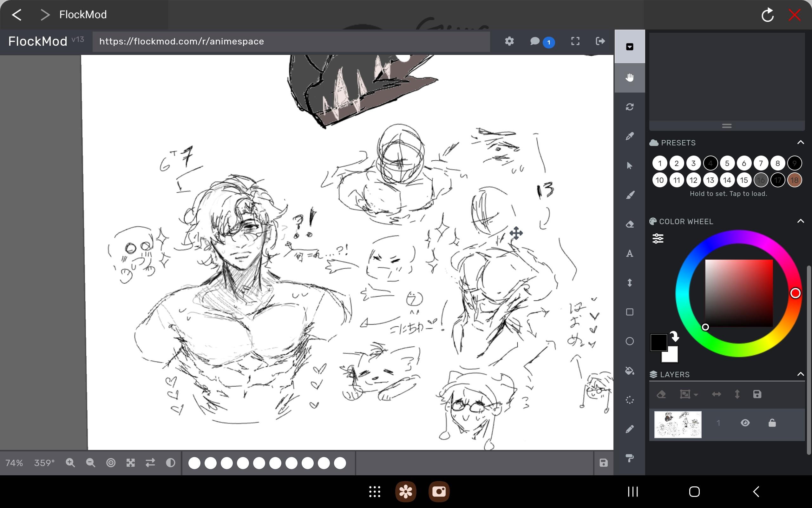This screenshot has width=812, height=508.
Task: Collapse the Presets panel
Action: click(801, 143)
